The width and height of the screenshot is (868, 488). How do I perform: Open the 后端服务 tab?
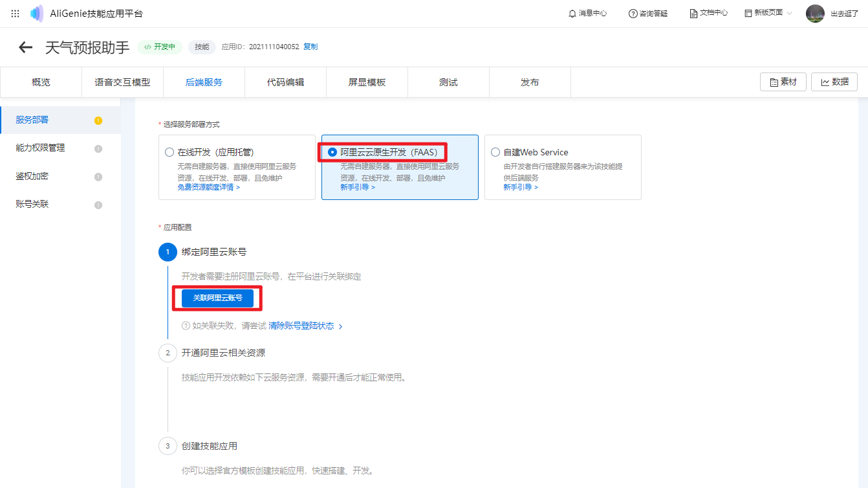[204, 82]
